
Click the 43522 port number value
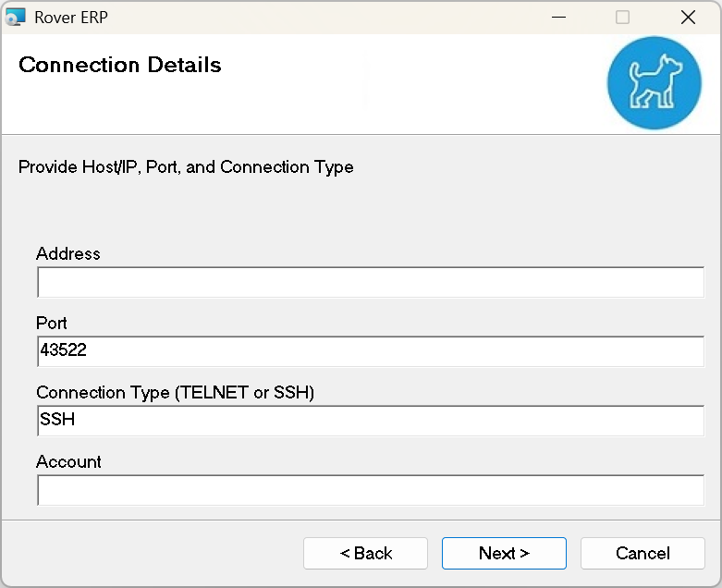pos(63,351)
